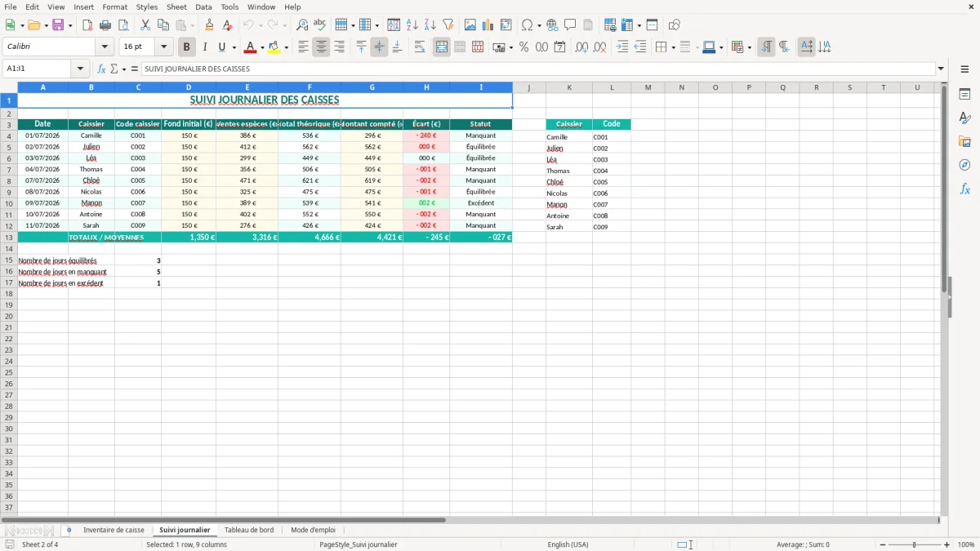Insert Image icon

click(x=470, y=25)
